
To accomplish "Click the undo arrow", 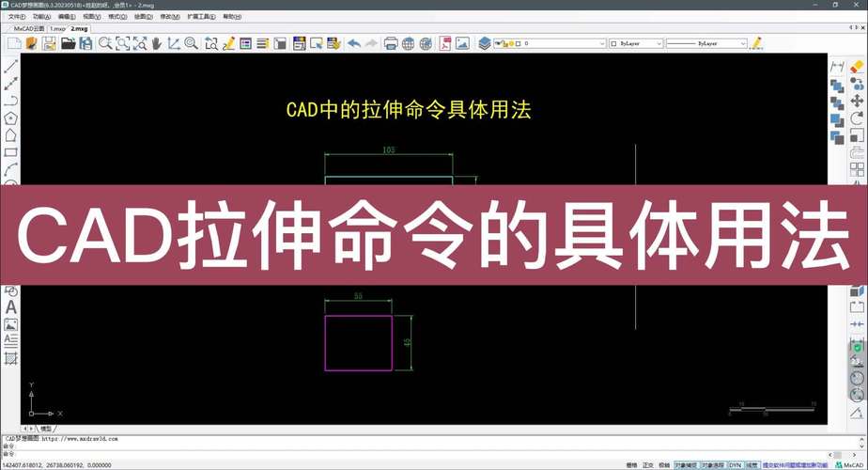I will coord(354,43).
